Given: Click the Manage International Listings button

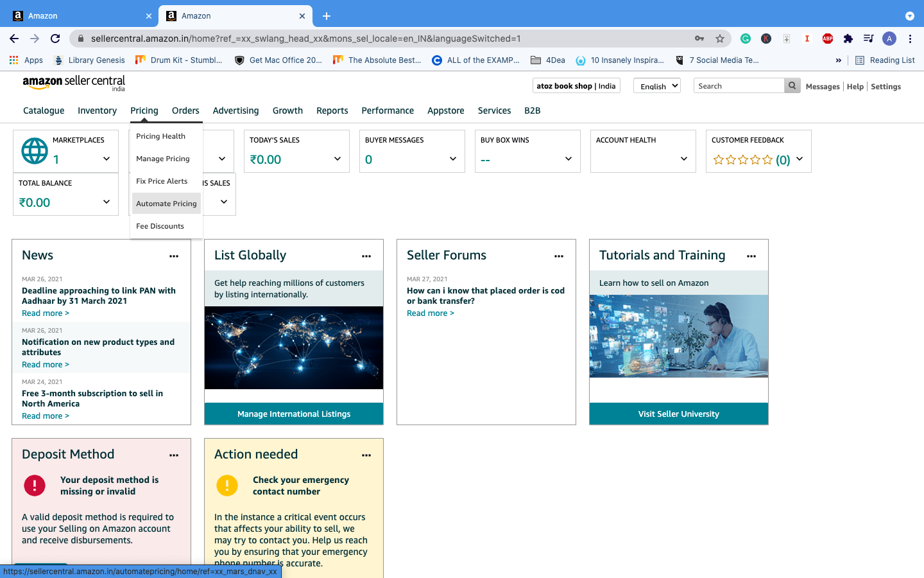Looking at the screenshot, I should coord(294,414).
